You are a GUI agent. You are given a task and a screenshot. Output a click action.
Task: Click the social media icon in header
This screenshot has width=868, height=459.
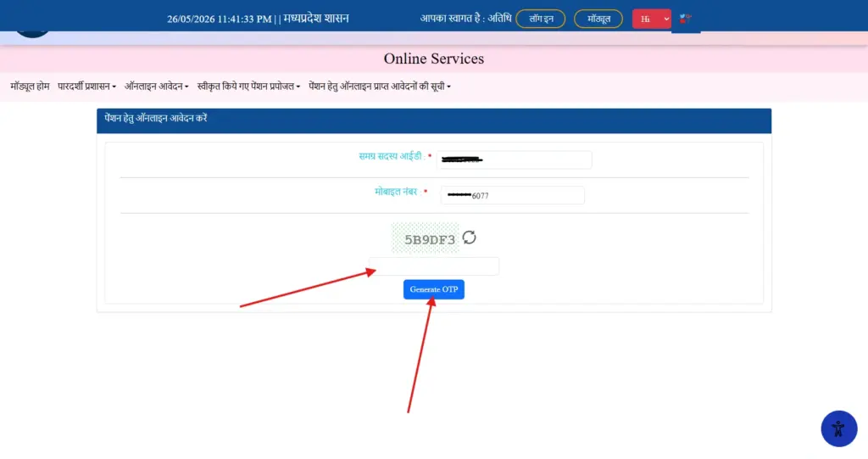click(x=685, y=19)
